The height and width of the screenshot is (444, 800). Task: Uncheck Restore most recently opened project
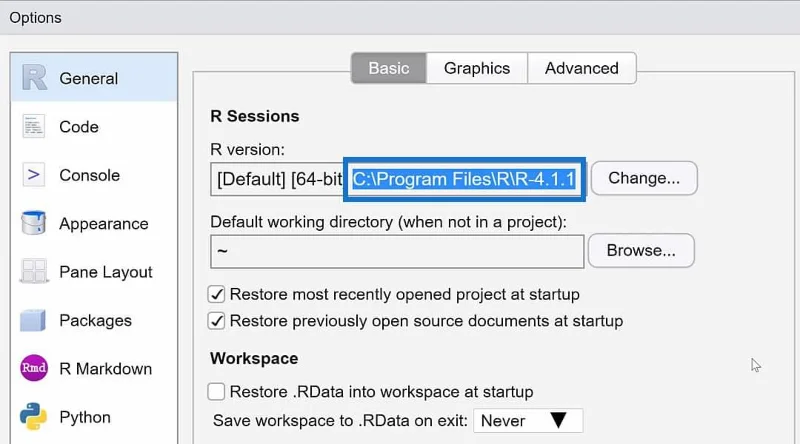click(216, 294)
